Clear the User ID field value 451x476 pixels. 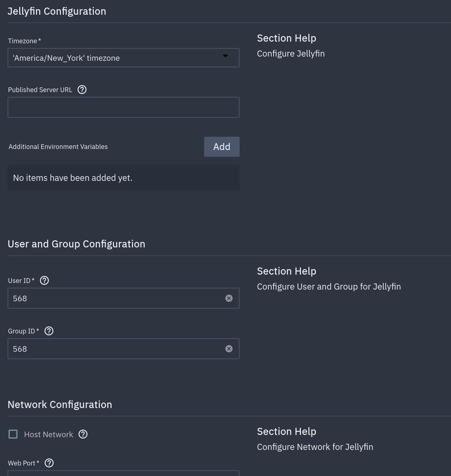click(229, 298)
